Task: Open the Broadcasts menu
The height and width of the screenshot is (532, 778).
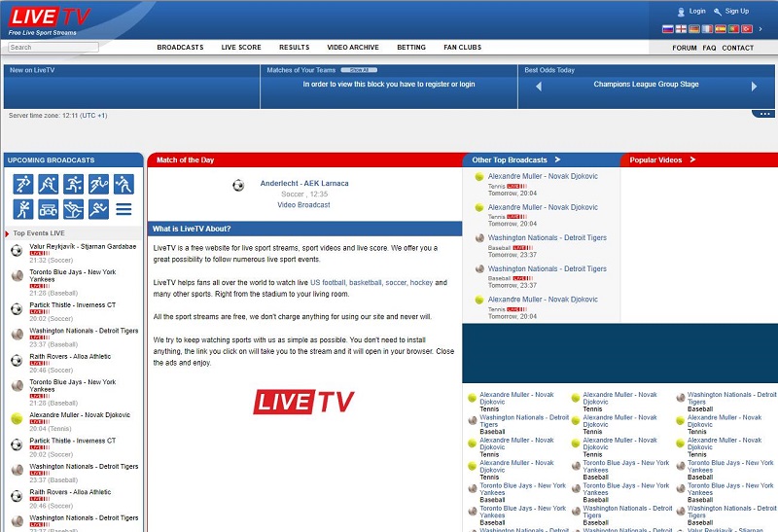Action: click(x=180, y=47)
